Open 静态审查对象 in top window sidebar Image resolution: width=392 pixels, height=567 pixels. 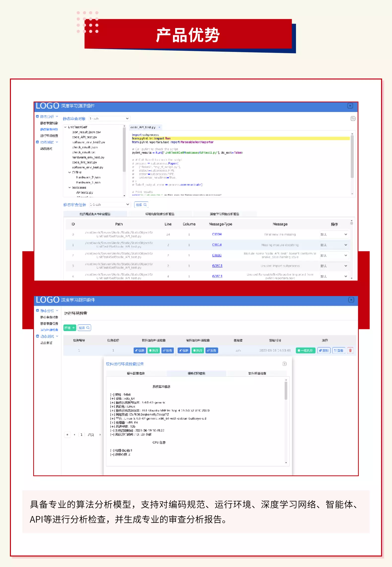click(49, 123)
